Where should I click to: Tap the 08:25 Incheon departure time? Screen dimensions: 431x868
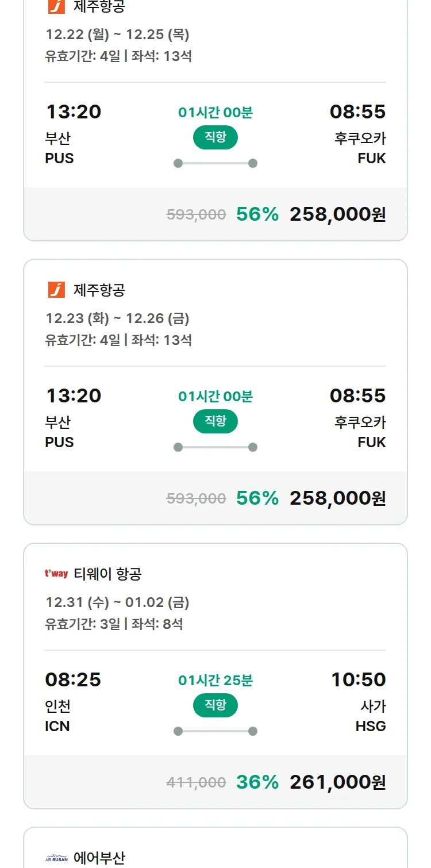73,680
